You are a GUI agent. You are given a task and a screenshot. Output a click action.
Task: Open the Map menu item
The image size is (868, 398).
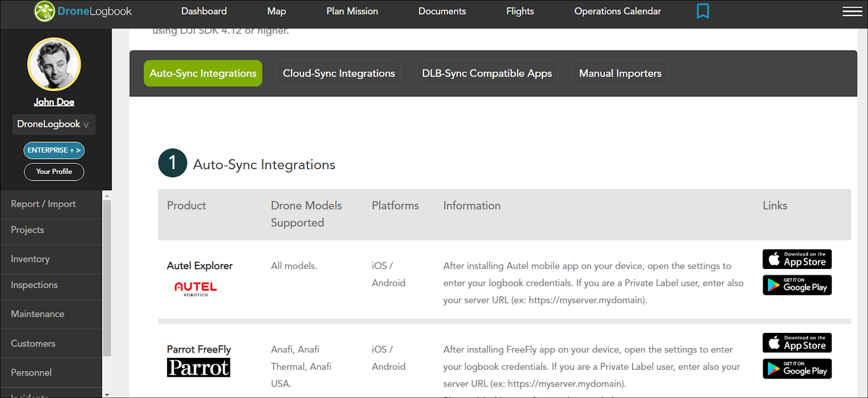coord(277,11)
